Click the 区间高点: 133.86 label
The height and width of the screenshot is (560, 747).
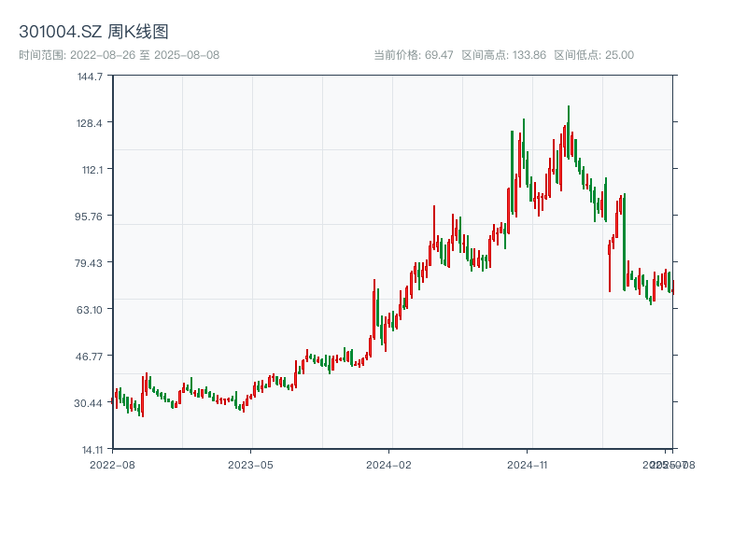pos(504,55)
